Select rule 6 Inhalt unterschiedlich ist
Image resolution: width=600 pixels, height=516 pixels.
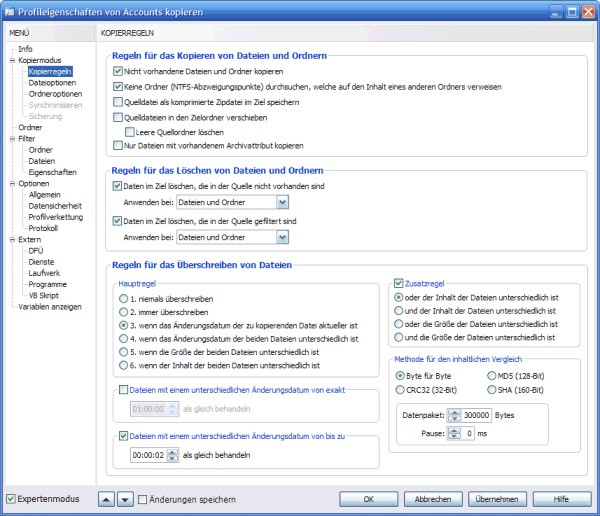click(123, 365)
